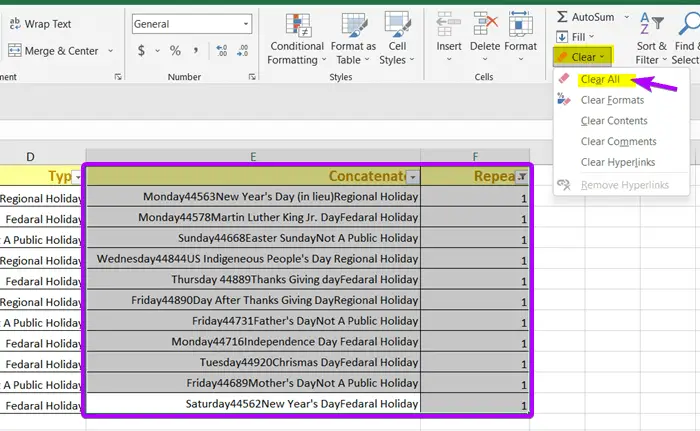Expand the Format dropdown arrow

tap(521, 59)
